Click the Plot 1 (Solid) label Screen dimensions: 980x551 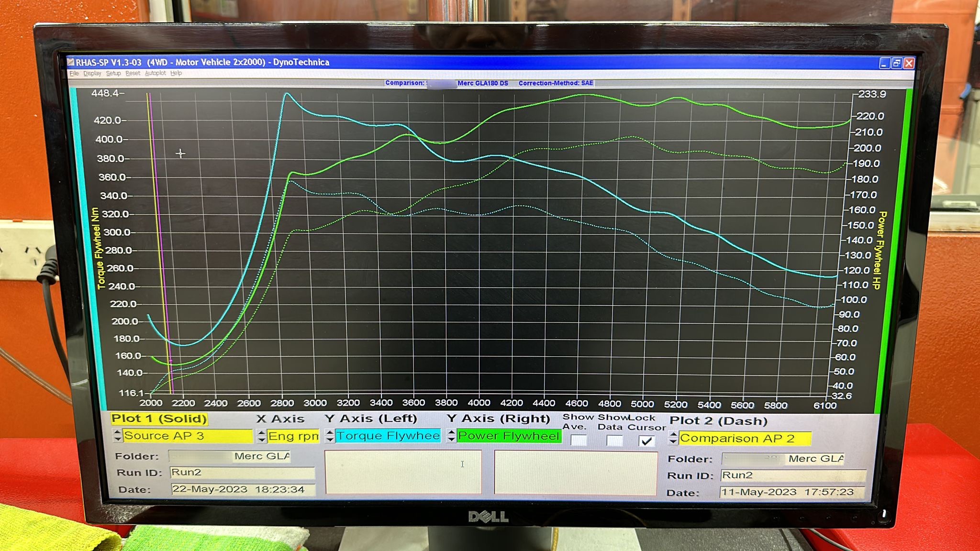(159, 419)
